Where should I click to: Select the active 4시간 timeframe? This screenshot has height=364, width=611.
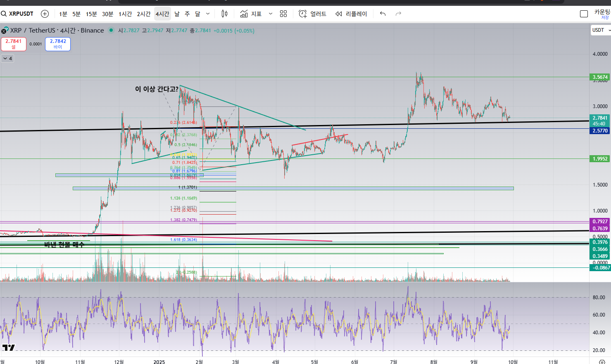pos(162,14)
